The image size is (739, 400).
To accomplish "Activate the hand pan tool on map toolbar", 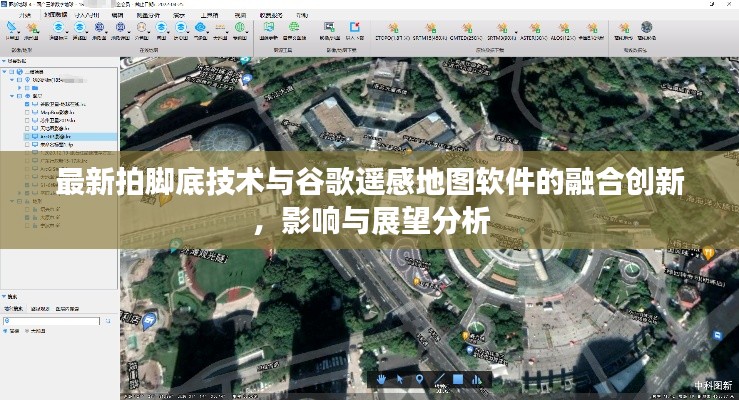I will (381, 379).
